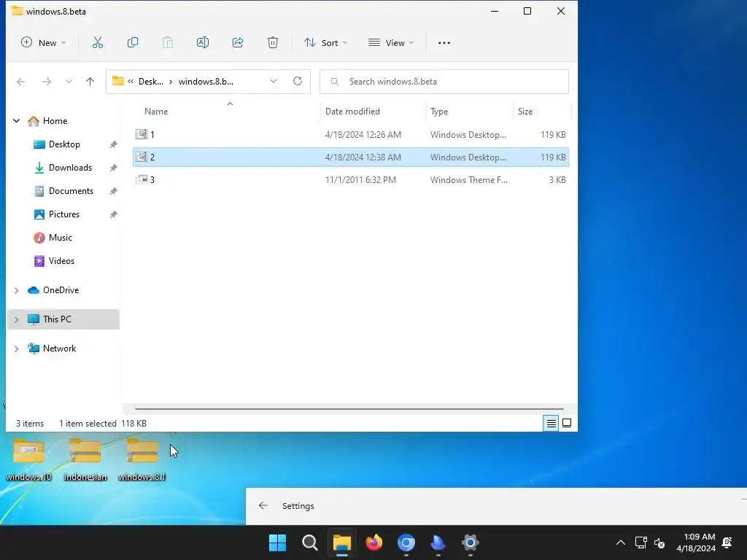Select Pictures in the navigation pane

[64, 214]
